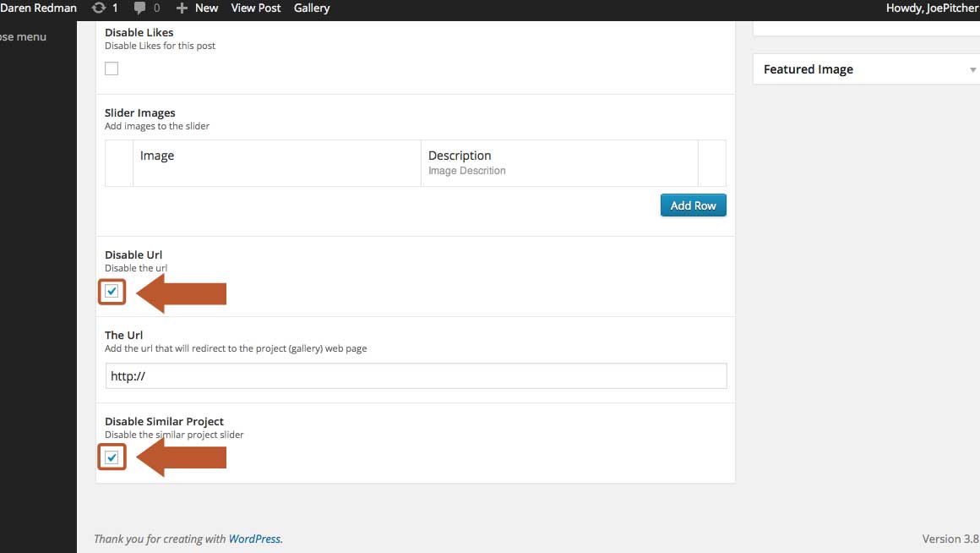Click the pending comments count zero
Image resolution: width=980 pixels, height=553 pixels.
click(x=156, y=8)
